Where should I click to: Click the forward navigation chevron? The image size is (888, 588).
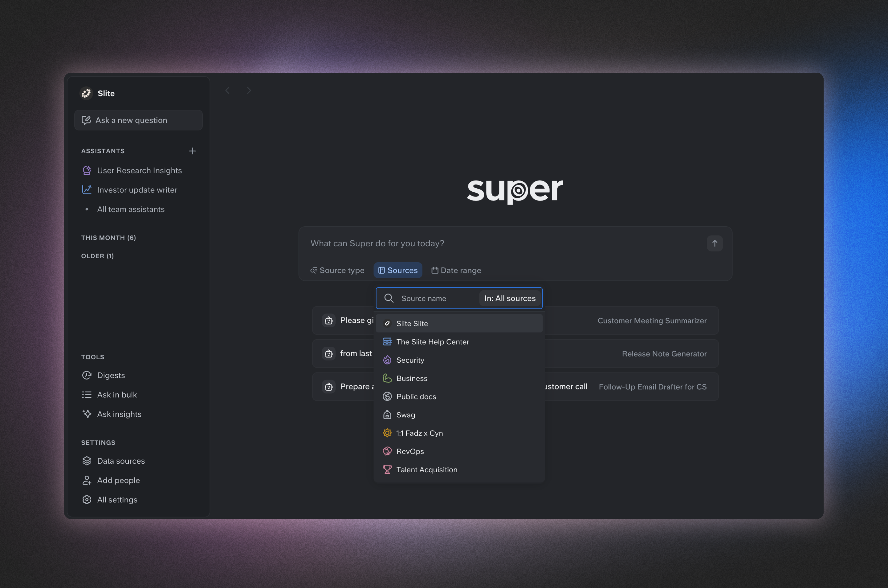point(249,91)
